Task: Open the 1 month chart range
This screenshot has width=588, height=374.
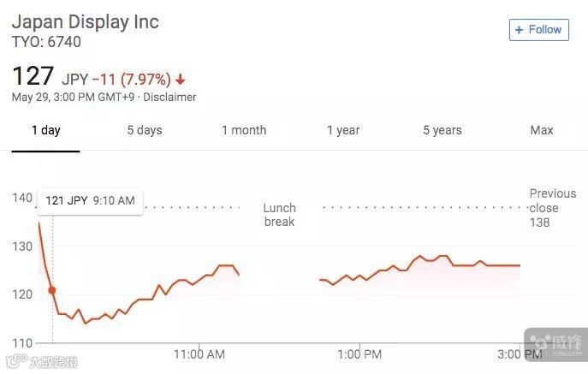Action: coord(244,130)
